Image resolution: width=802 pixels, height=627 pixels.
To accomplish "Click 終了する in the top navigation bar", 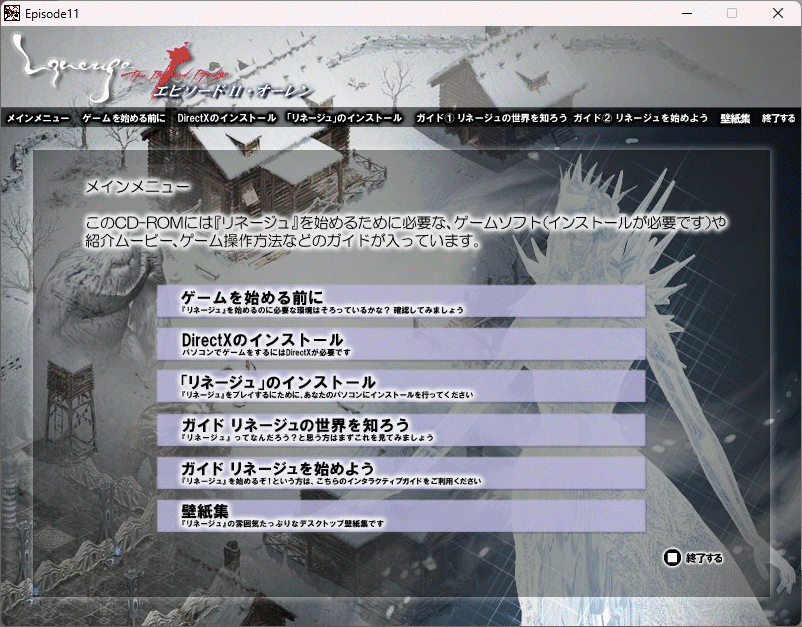I will 778,118.
